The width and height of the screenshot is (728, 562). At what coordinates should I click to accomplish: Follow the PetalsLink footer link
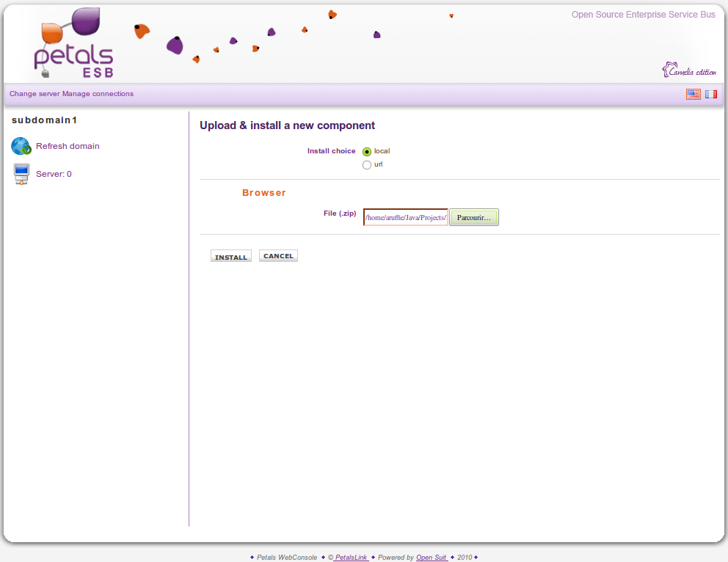[x=351, y=558]
